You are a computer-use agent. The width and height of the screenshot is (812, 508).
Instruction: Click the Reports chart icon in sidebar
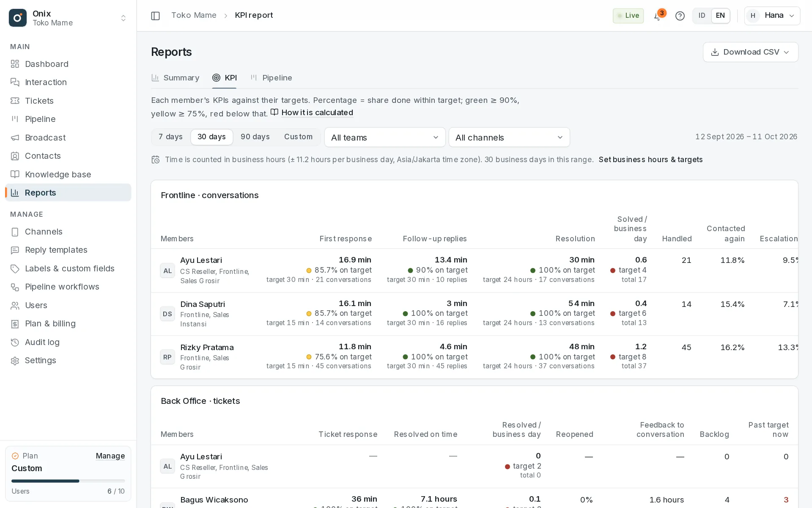15,193
